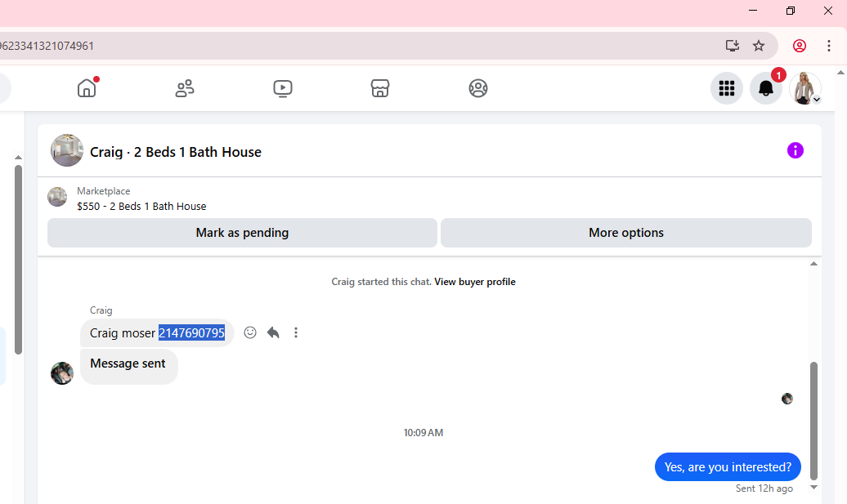847x504 pixels.
Task: Open notifications bell with 1 alert
Action: coord(766,88)
